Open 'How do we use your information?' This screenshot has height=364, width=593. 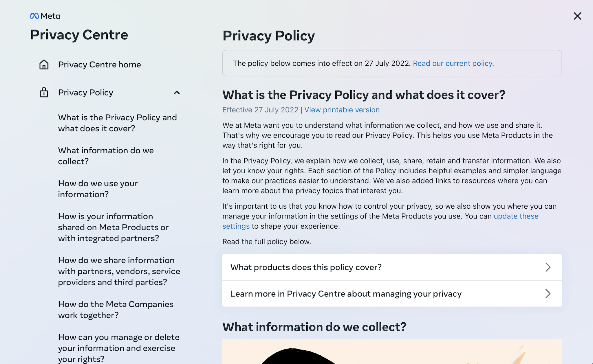click(98, 189)
